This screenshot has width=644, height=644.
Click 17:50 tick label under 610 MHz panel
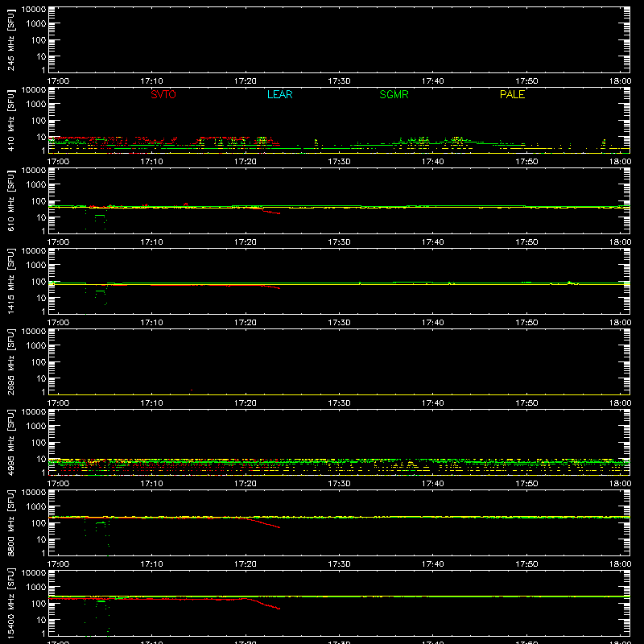[526, 242]
